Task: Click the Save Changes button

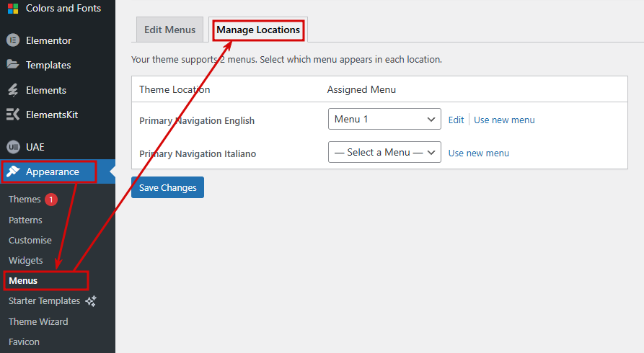Action: [x=167, y=187]
